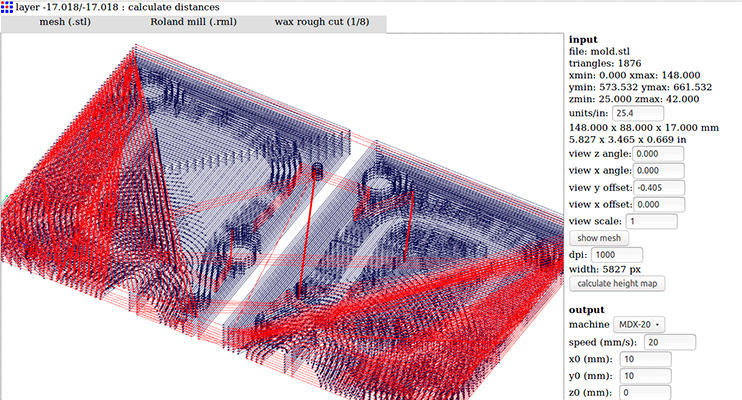Edit the units/in field

coord(638,113)
